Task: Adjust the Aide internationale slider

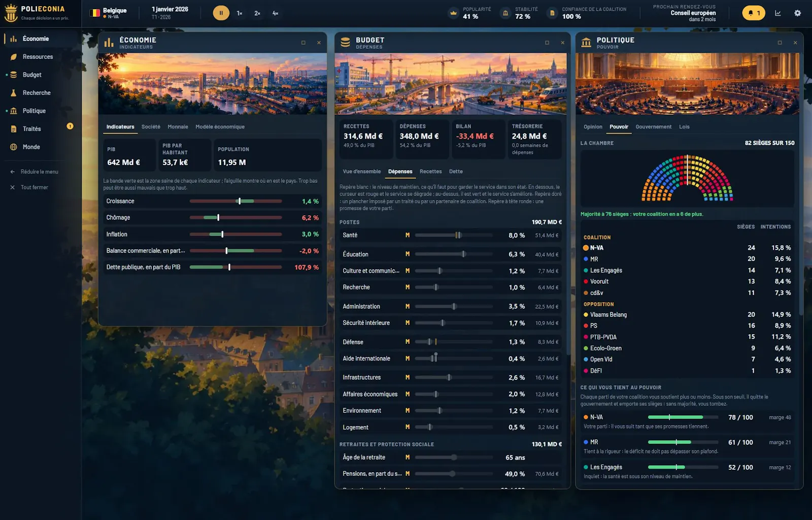Action: [454, 359]
